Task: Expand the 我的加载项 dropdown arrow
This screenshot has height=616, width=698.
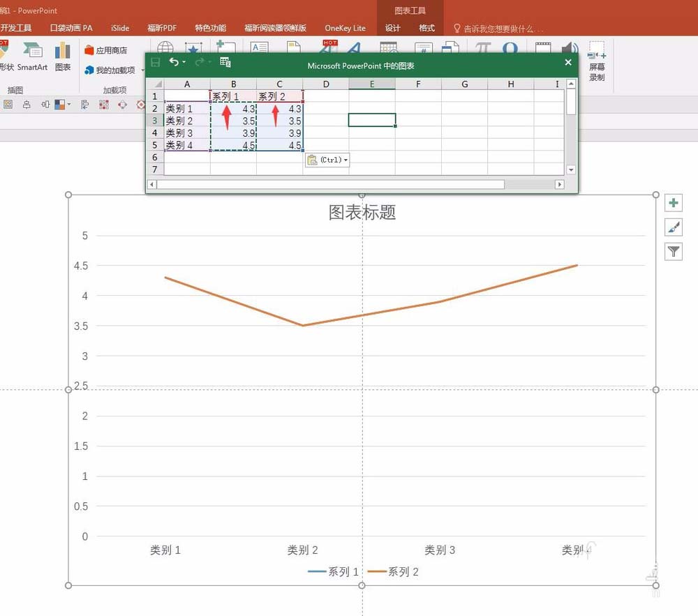Action: (x=142, y=70)
